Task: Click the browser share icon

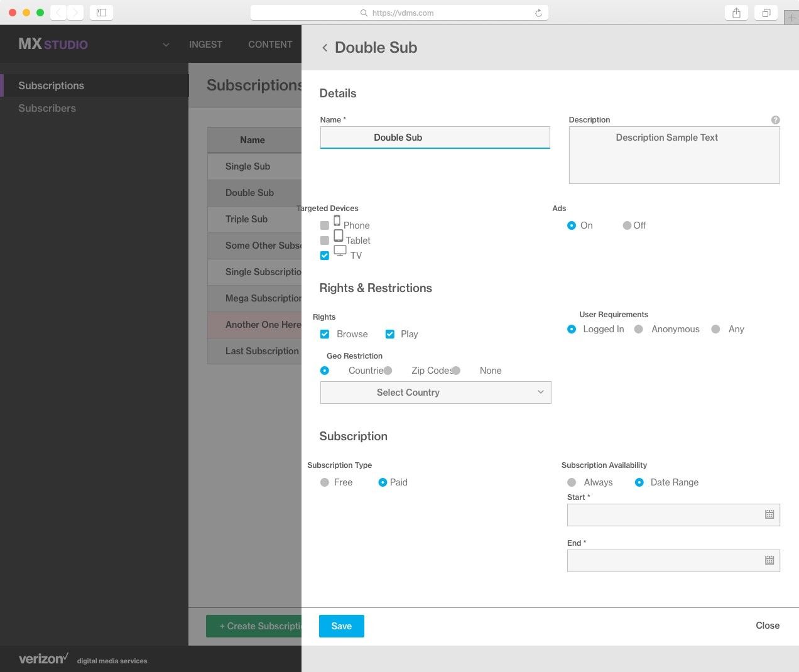Action: click(736, 13)
